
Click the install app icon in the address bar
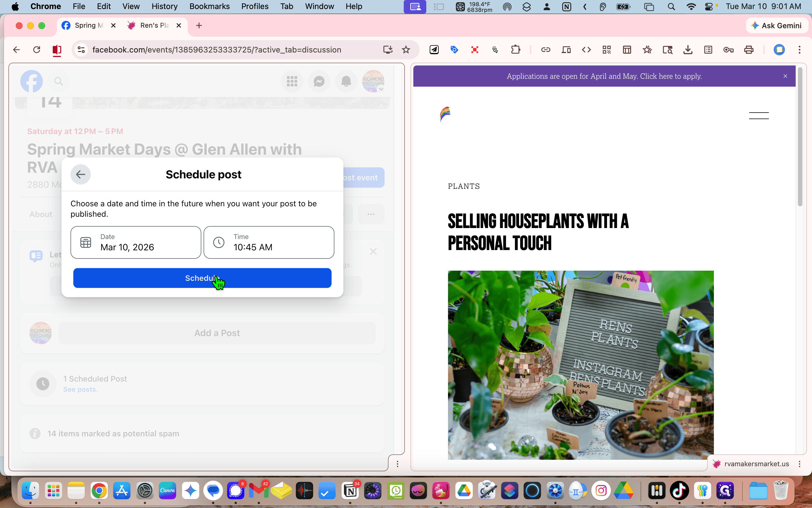click(388, 50)
